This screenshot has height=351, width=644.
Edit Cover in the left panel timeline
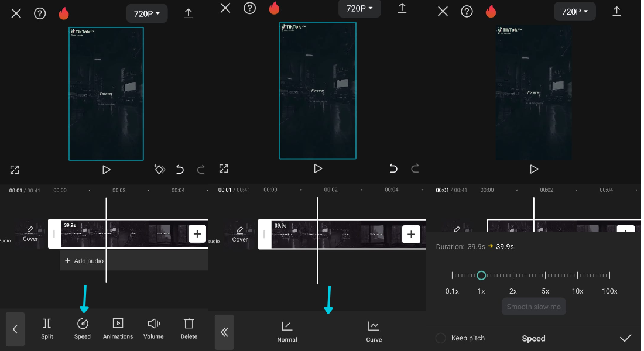pyautogui.click(x=30, y=234)
